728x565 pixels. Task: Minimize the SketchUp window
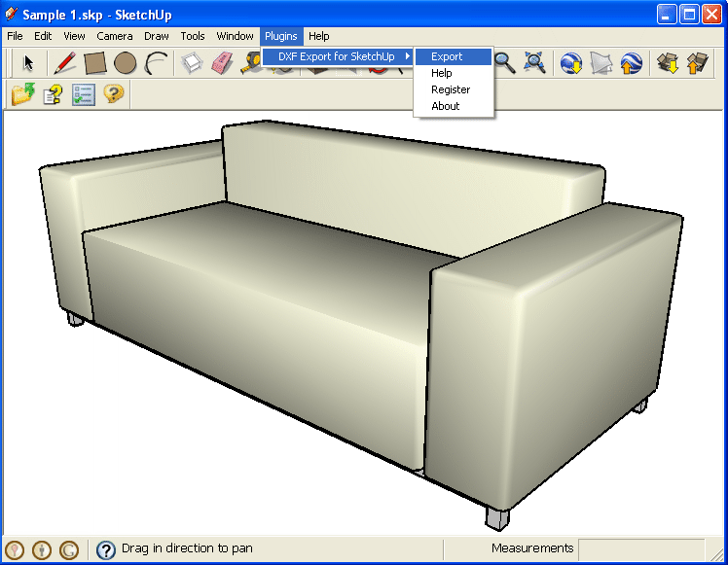click(x=667, y=15)
